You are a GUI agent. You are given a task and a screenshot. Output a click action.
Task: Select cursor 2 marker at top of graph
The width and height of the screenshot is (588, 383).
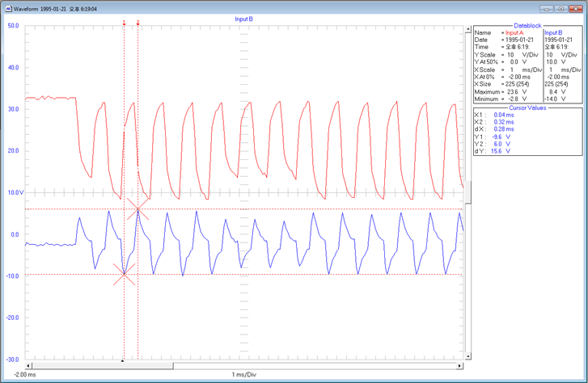(x=138, y=23)
